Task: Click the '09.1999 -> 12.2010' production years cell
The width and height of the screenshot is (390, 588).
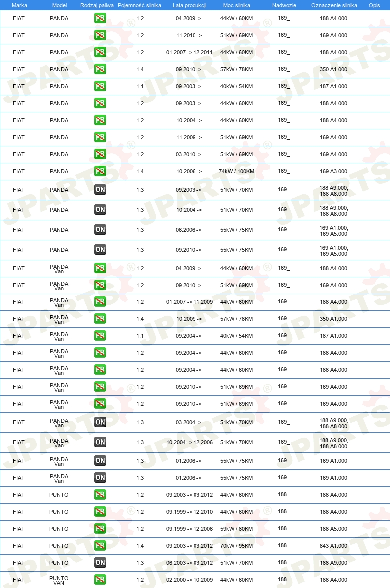Action: pyautogui.click(x=189, y=512)
